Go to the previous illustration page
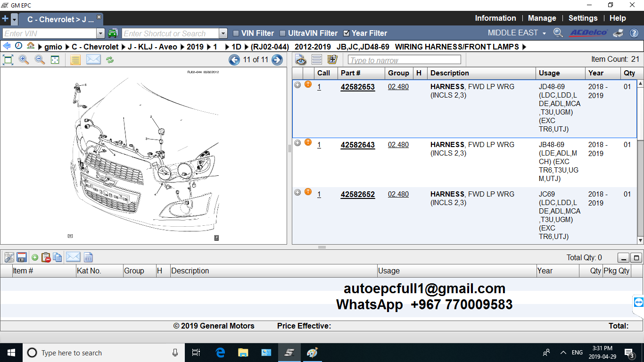This screenshot has width=644, height=362. pos(234,60)
